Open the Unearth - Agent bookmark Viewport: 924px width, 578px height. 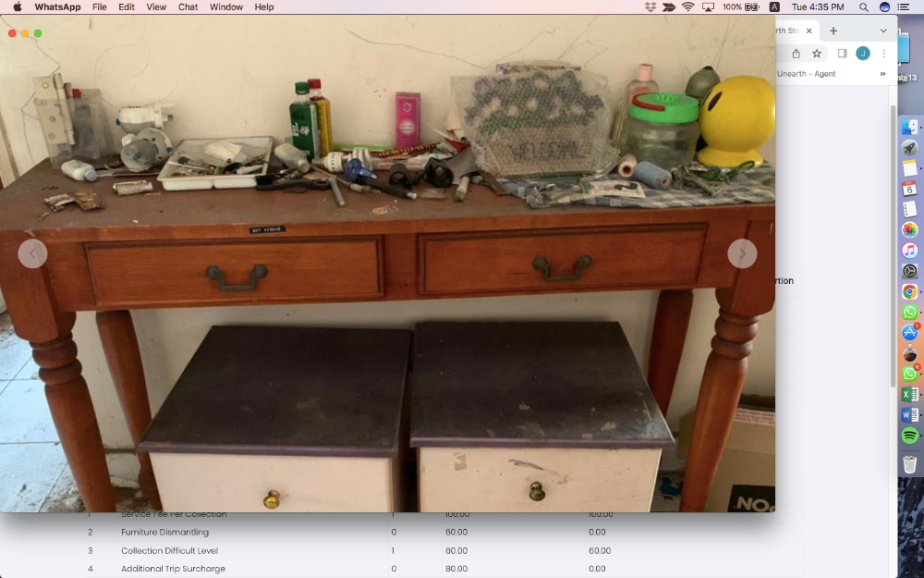tap(806, 74)
